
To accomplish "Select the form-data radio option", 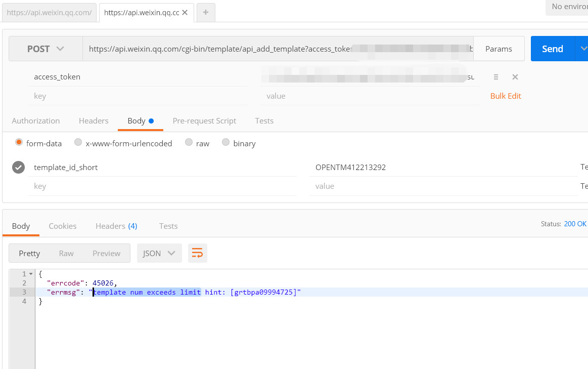I will point(19,142).
